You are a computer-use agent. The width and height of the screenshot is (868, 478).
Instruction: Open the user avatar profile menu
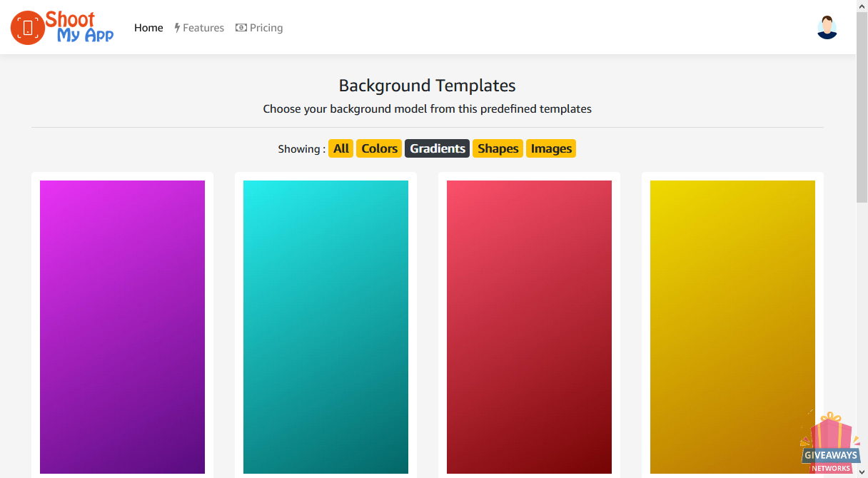click(x=827, y=27)
